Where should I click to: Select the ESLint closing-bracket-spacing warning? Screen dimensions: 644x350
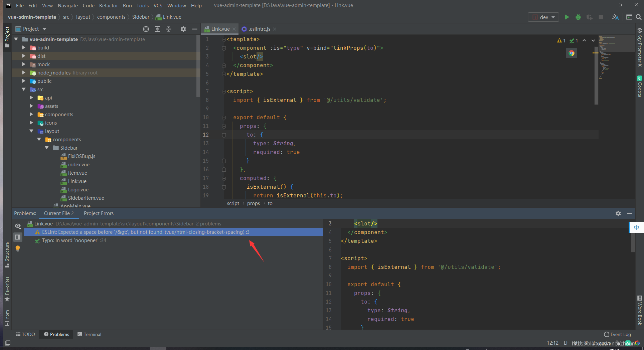pos(174,232)
